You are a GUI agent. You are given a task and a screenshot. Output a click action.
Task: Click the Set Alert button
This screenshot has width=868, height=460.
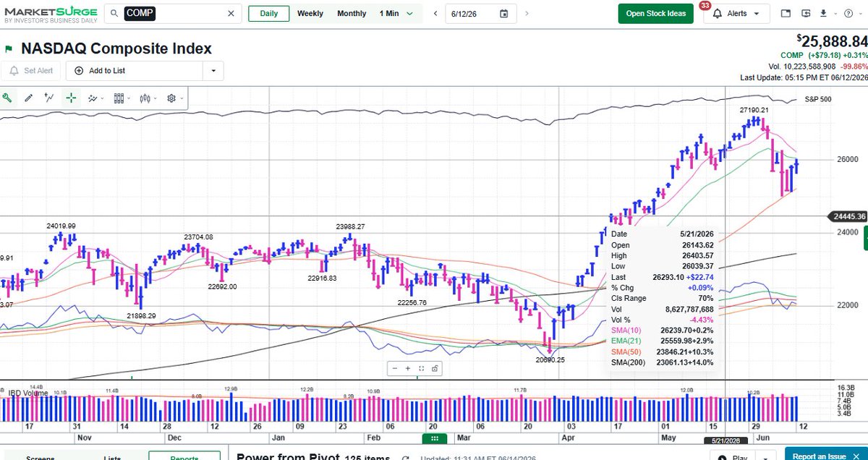31,71
